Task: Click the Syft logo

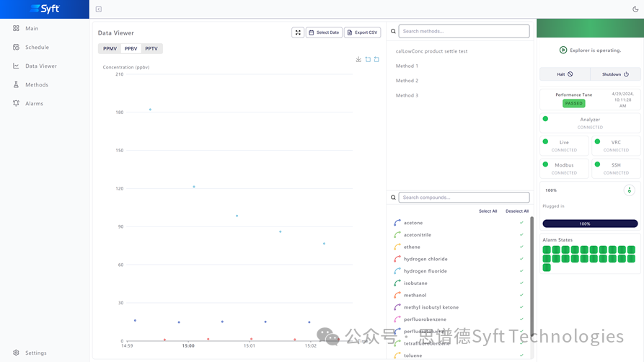Action: coord(45,9)
